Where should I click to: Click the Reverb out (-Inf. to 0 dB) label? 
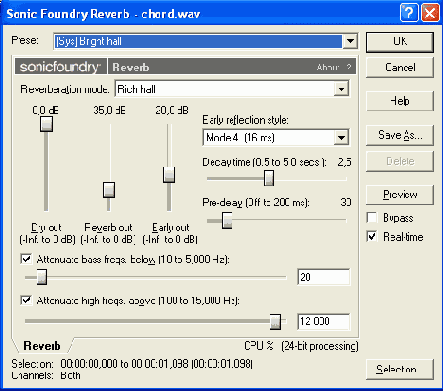coord(108,233)
